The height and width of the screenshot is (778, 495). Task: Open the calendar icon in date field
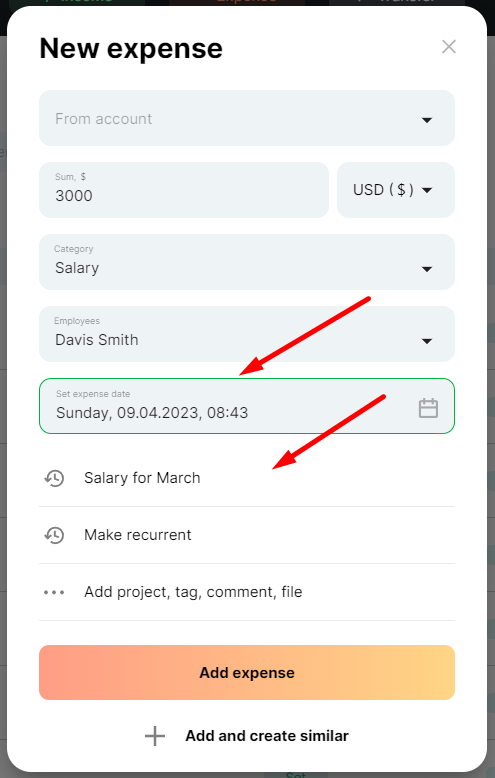coord(428,408)
